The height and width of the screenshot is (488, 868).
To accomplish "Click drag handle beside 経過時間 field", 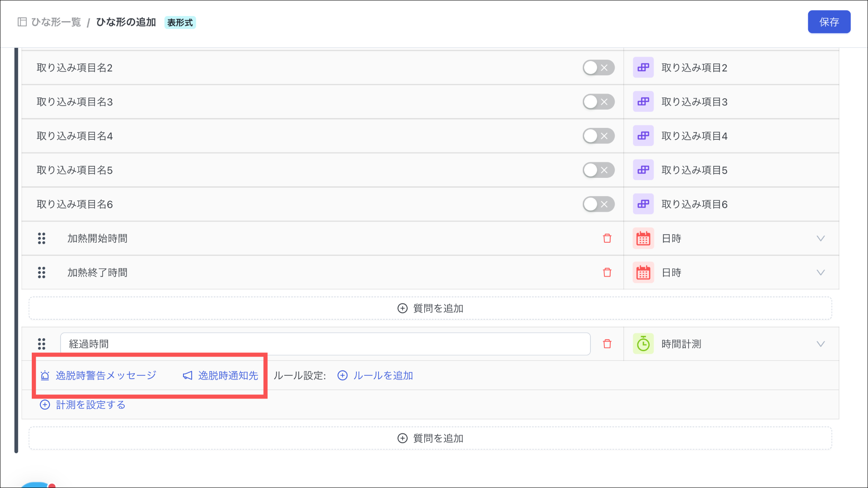I will pos(42,344).
